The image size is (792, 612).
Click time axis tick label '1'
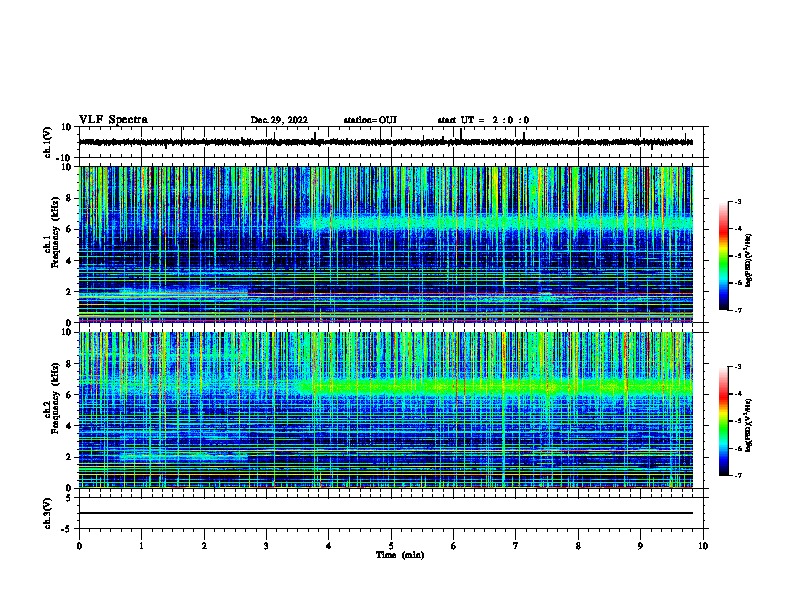pos(141,546)
